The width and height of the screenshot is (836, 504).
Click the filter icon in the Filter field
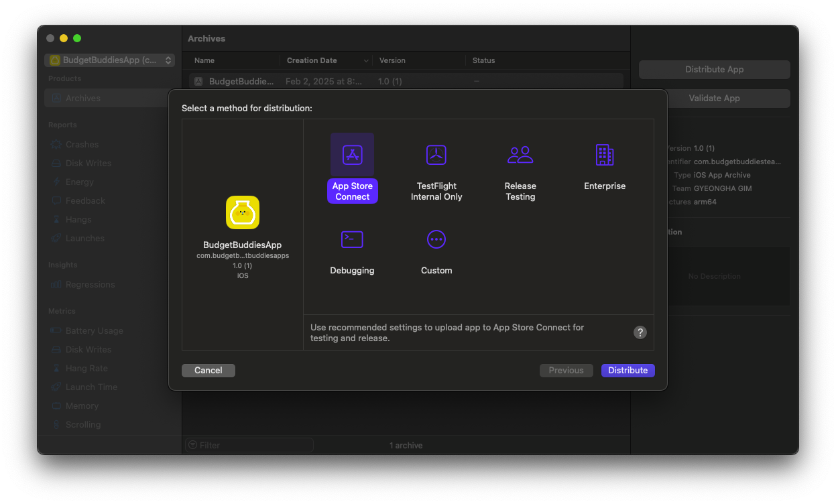tap(193, 445)
